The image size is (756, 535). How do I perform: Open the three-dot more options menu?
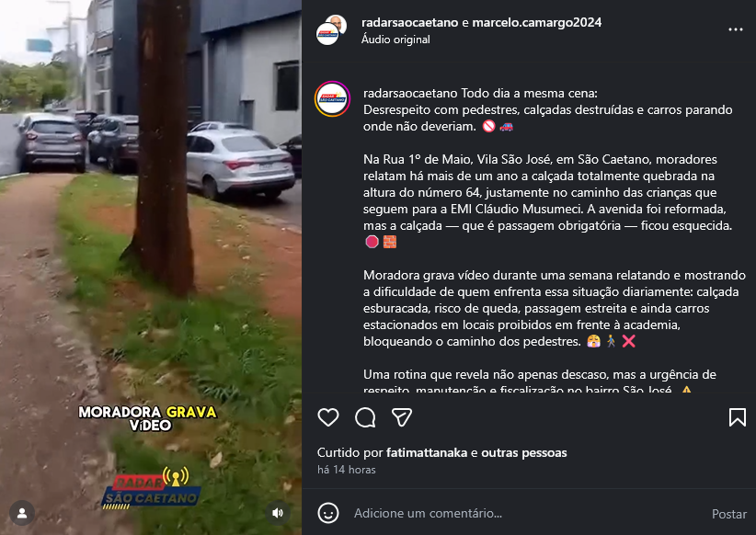point(735,29)
